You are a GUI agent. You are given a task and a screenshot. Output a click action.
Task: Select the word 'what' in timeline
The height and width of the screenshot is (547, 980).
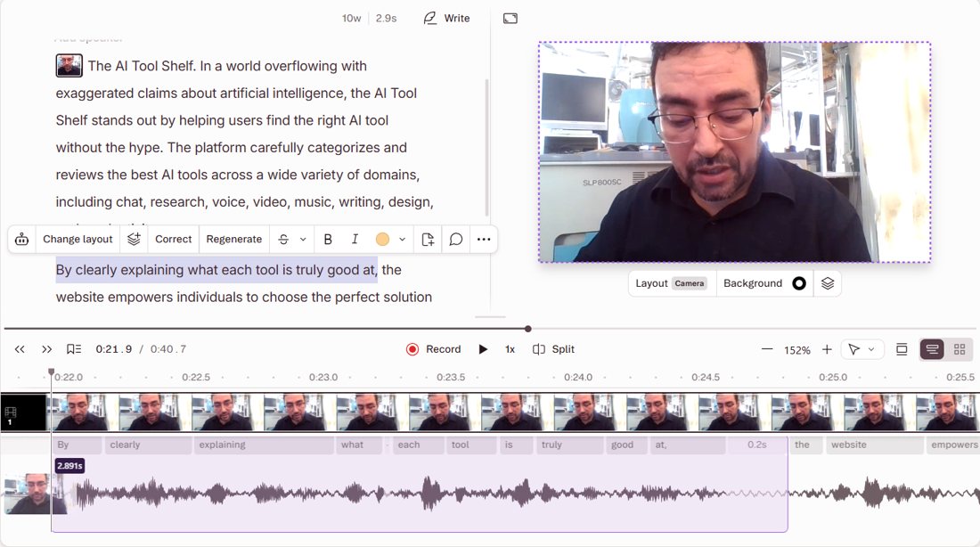click(359, 445)
